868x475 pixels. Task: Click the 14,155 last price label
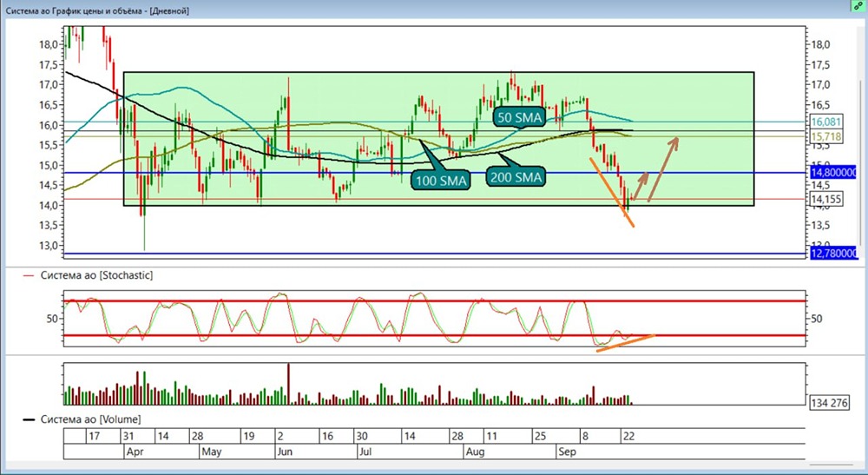[826, 199]
